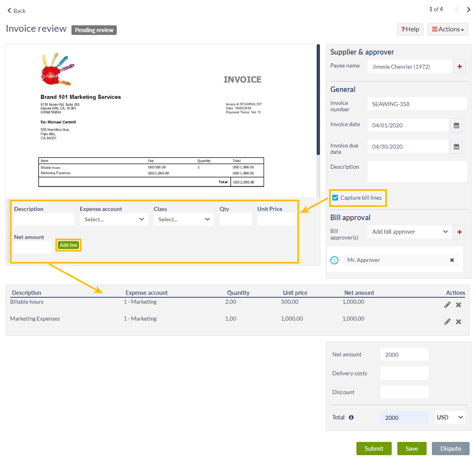Edit the Marketing Expenses line with pencil icon
This screenshot has height=462, width=476.
click(447, 321)
